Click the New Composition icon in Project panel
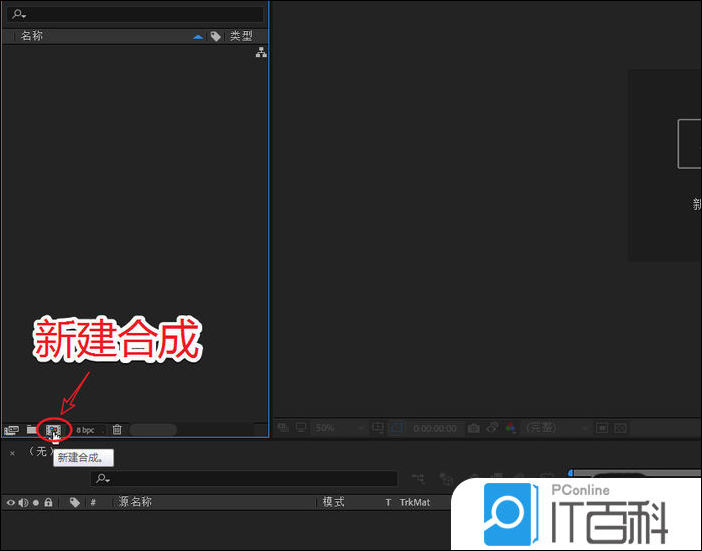This screenshot has height=551, width=702. point(53,430)
